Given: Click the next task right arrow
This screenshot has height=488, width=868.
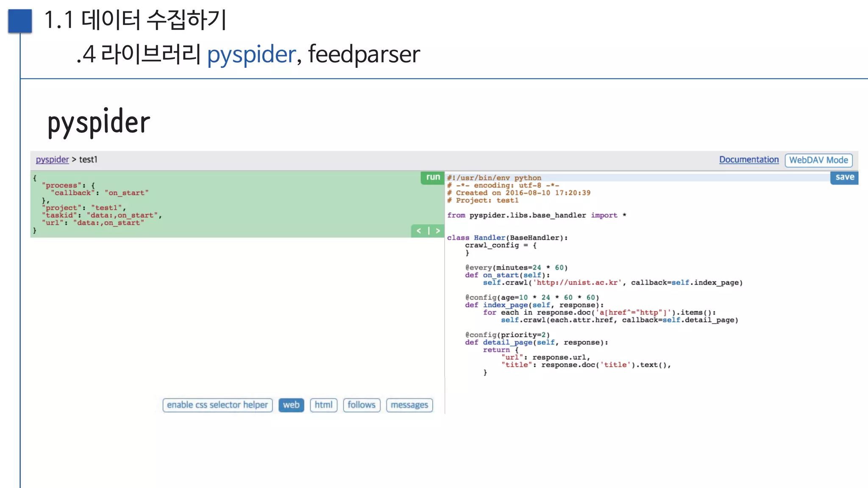Looking at the screenshot, I should (x=438, y=231).
